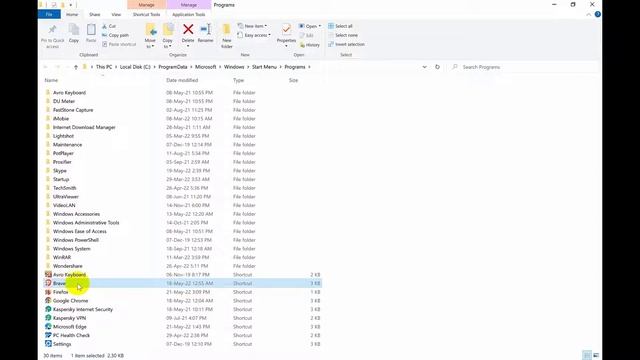Sort by the Date modified column header
Image resolution: width=640 pixels, height=360 pixels.
182,80
